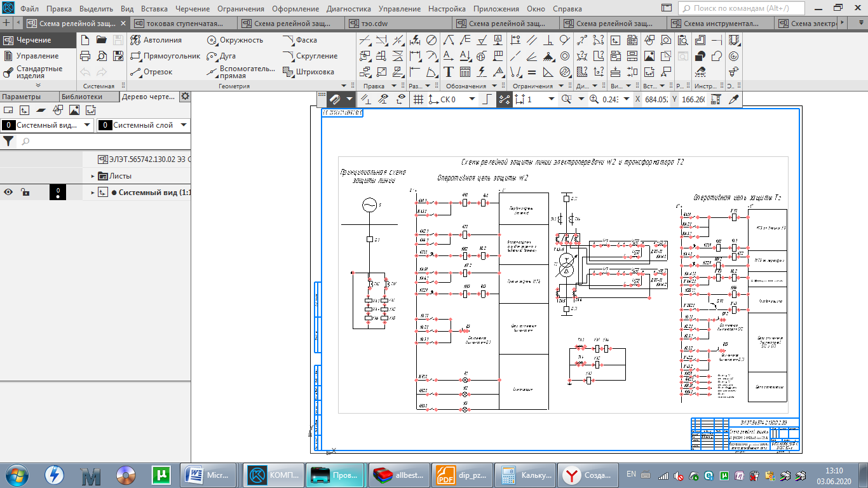Screen dimensions: 868x488
Task: Expand the Листы tree node
Action: (x=93, y=176)
